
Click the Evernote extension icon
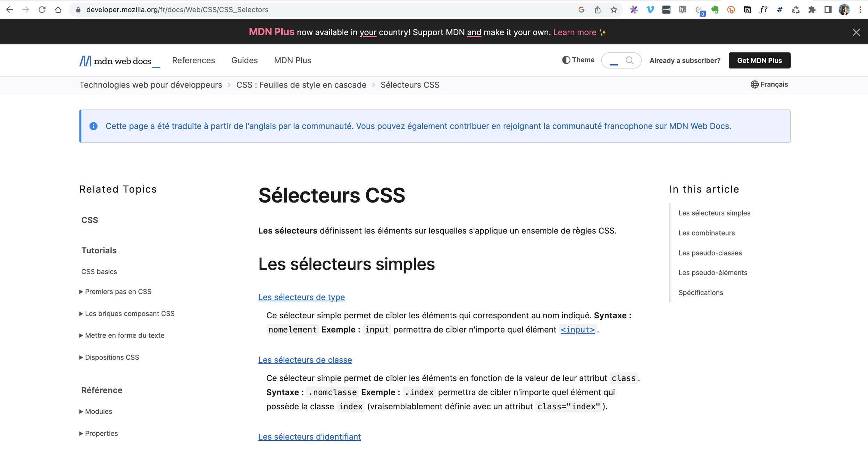click(x=715, y=10)
